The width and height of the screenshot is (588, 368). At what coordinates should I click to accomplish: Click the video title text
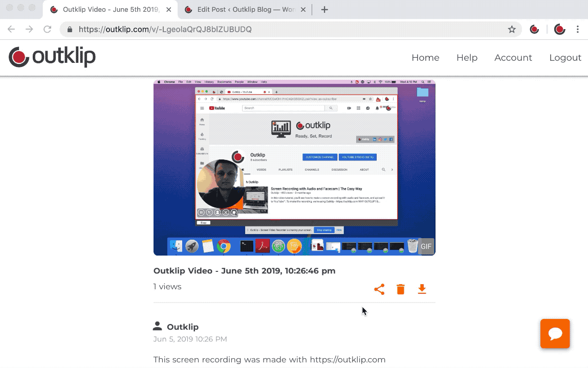point(245,271)
